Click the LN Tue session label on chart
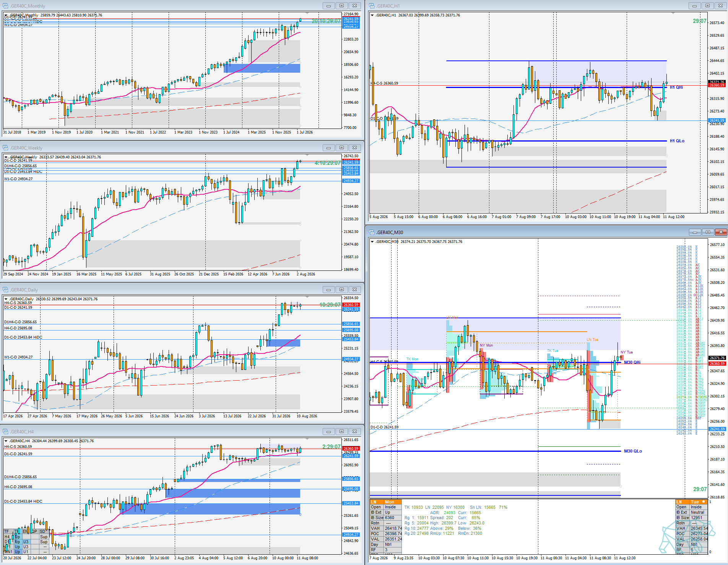Image resolution: width=728 pixels, height=565 pixels. (x=593, y=340)
